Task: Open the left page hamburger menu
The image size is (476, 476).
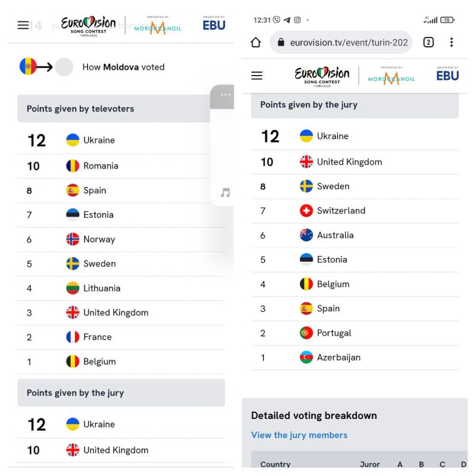Action: coord(23,25)
